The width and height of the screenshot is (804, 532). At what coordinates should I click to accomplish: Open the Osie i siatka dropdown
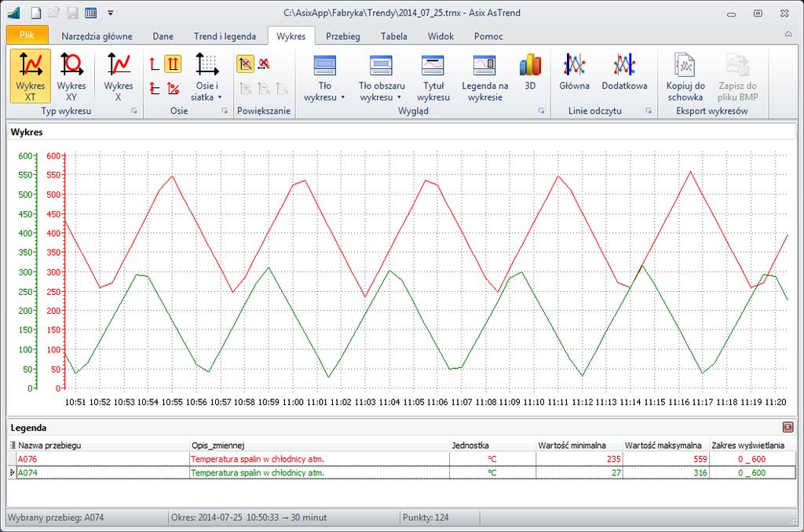coord(206,76)
